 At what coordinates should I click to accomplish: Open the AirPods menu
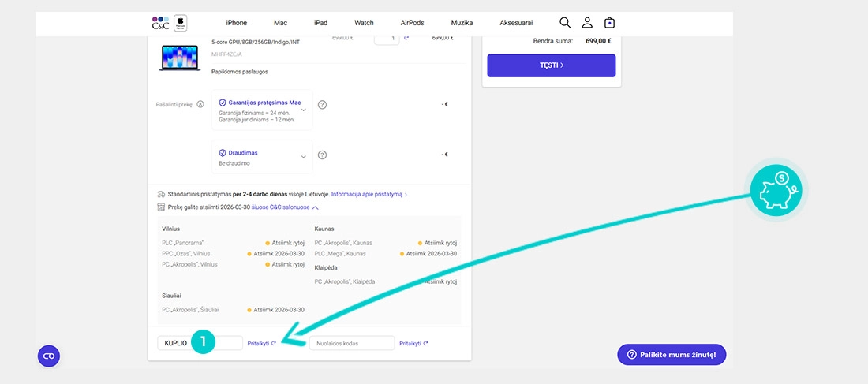click(413, 23)
